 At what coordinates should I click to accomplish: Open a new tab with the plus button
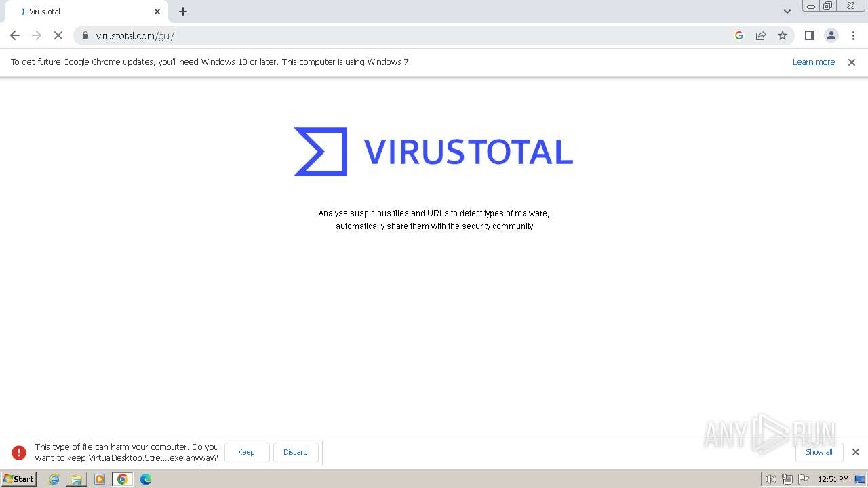tap(183, 12)
